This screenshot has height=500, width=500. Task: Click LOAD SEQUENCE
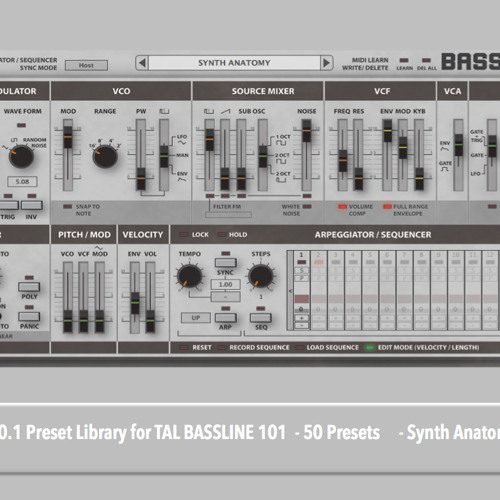point(299,348)
